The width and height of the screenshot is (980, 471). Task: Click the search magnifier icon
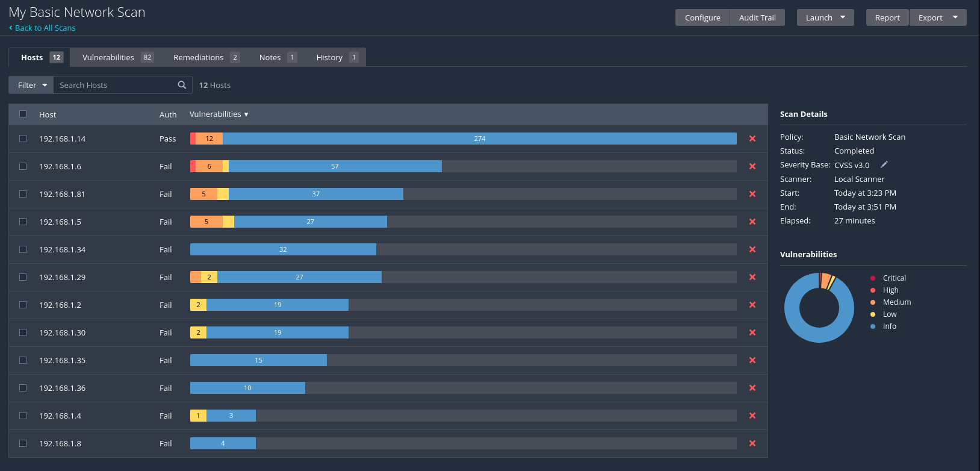[x=182, y=85]
